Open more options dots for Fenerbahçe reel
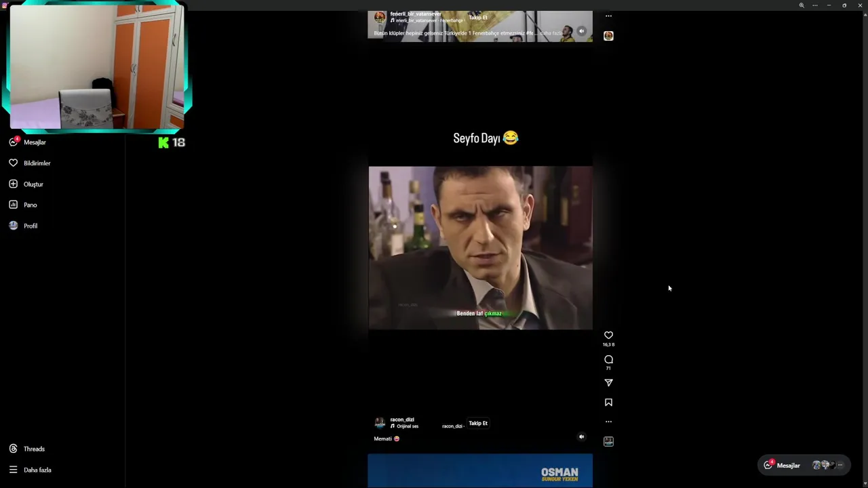Viewport: 868px width, 488px height. 608,16
